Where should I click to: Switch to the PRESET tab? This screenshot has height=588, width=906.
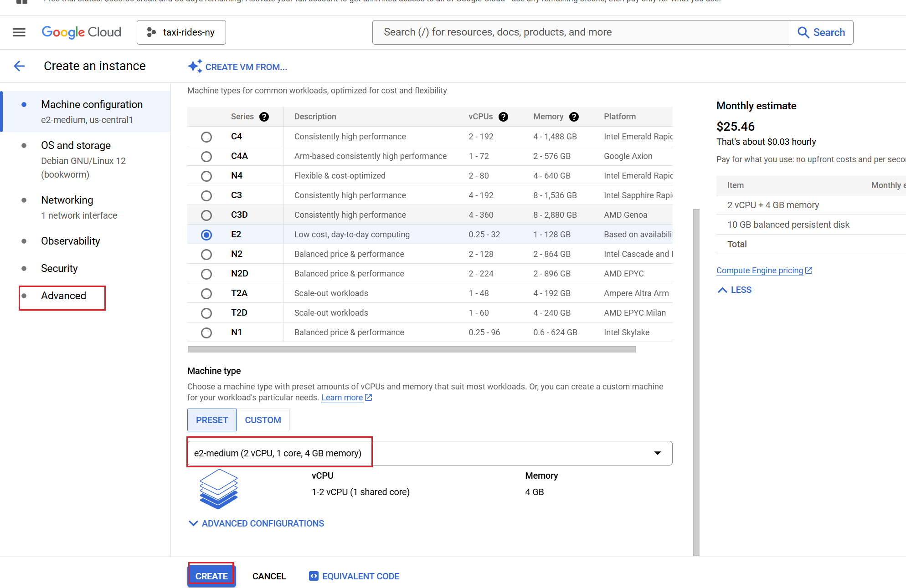tap(212, 420)
